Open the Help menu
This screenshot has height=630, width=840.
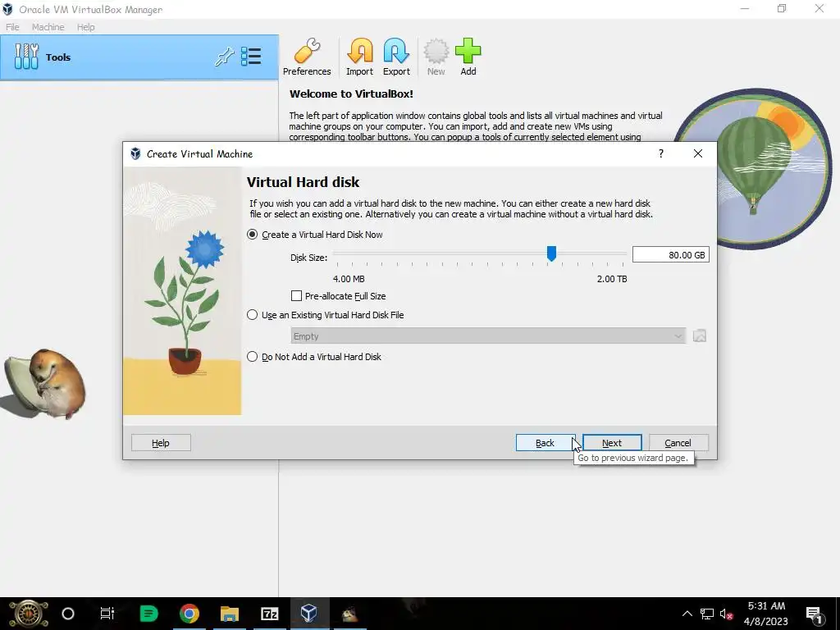click(x=85, y=27)
